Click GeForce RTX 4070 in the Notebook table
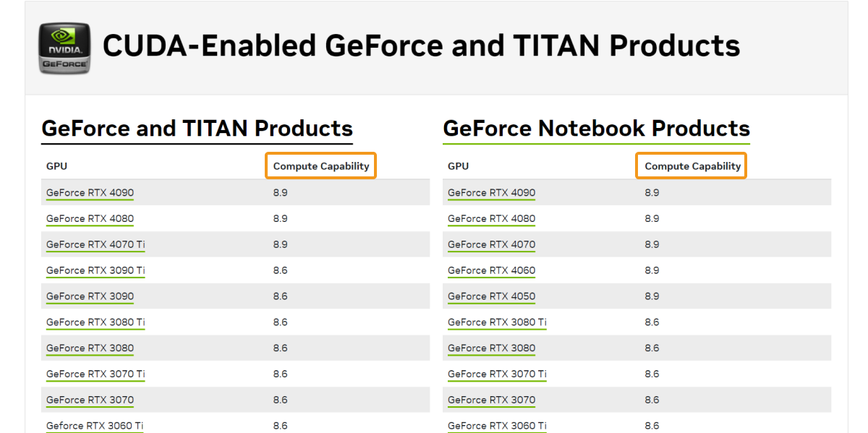This screenshot has height=433, width=868. (x=491, y=244)
